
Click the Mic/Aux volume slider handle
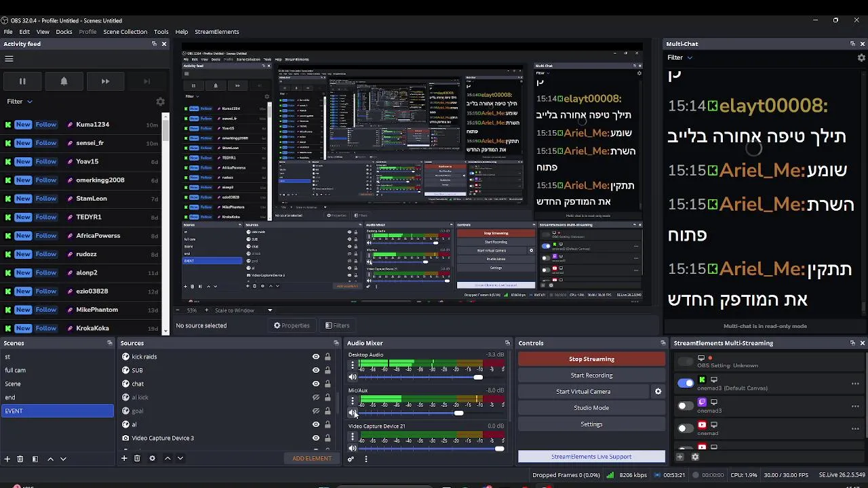[459, 413]
